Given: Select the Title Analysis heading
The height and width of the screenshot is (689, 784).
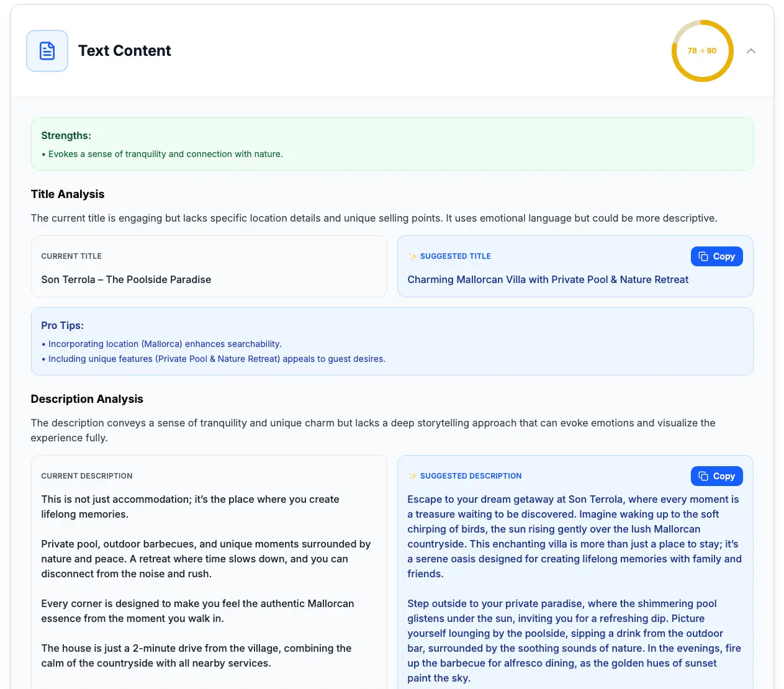Looking at the screenshot, I should [68, 194].
